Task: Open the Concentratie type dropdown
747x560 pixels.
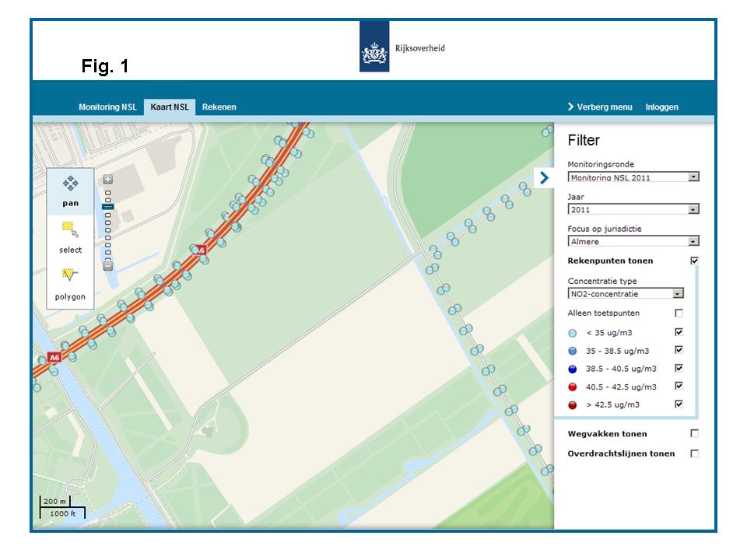Action: pyautogui.click(x=626, y=293)
